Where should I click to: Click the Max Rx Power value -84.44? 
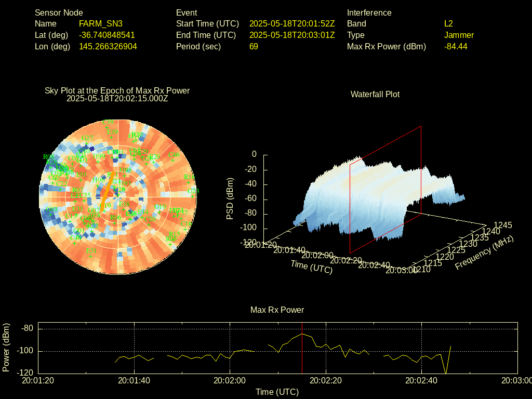(x=456, y=46)
